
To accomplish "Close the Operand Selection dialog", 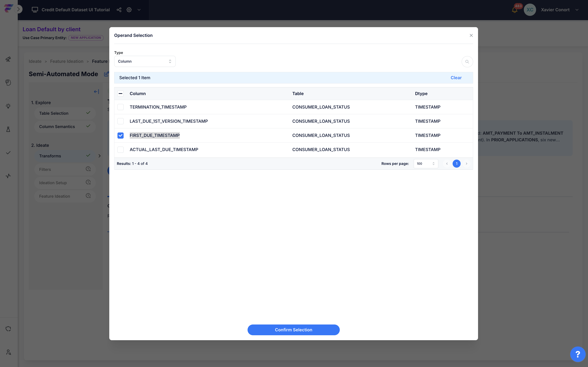I will pos(471,36).
